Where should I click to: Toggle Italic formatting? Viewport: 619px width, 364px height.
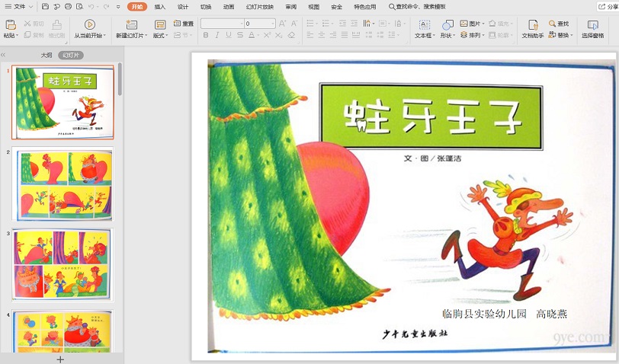click(217, 35)
